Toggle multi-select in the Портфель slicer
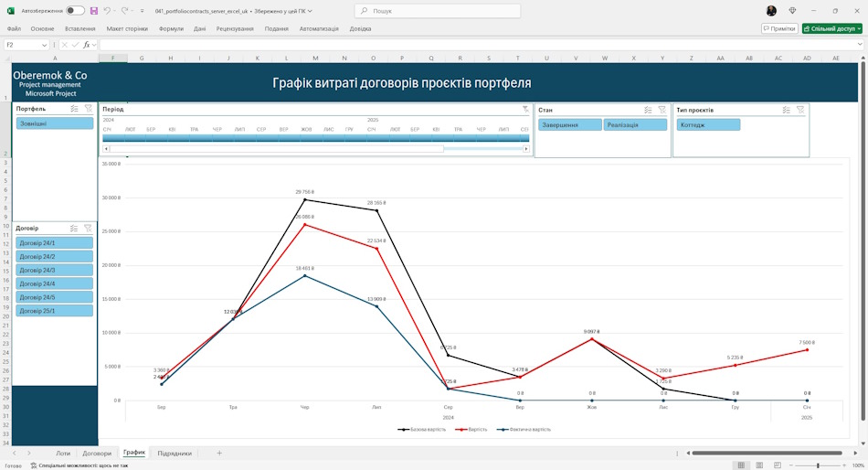 (x=75, y=109)
